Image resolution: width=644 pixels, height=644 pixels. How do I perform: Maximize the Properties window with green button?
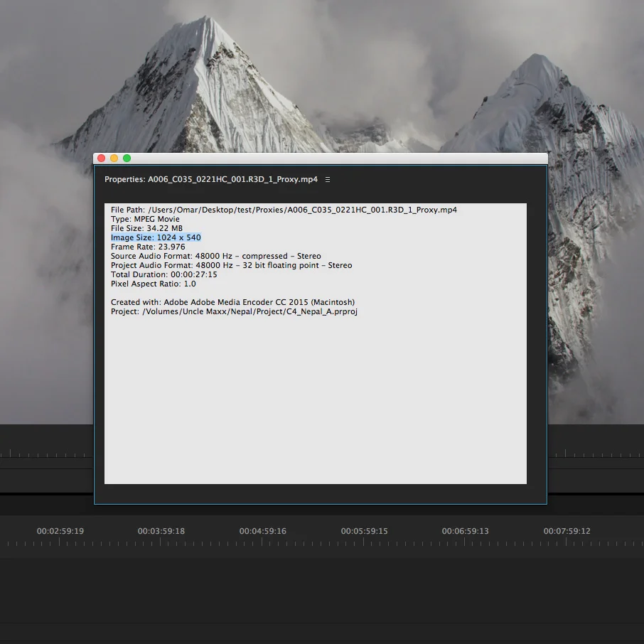click(x=127, y=158)
